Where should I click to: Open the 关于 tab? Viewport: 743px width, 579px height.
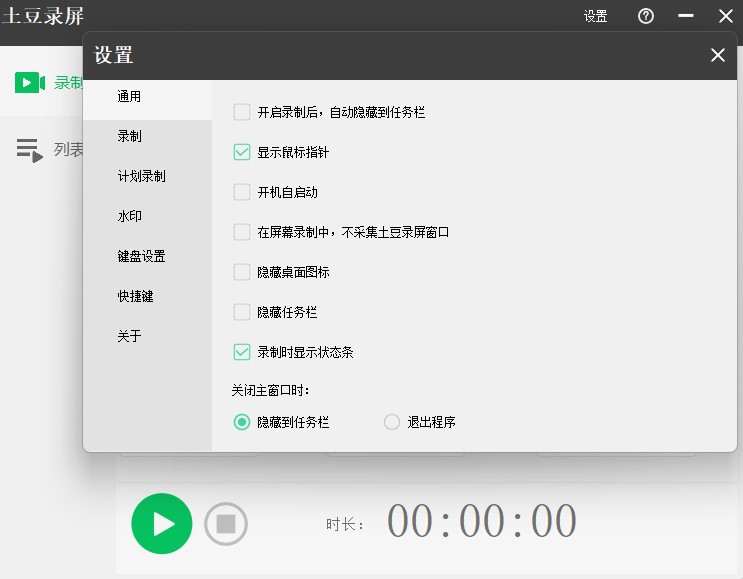[x=147, y=336]
